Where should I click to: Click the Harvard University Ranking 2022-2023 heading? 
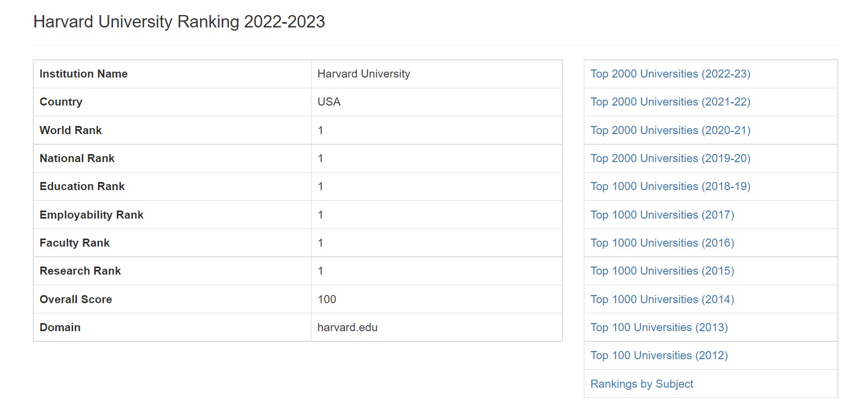pos(179,22)
